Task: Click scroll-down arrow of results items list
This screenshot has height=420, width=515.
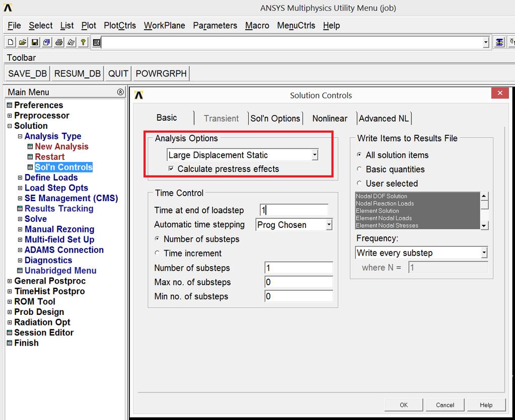Action: (x=484, y=225)
